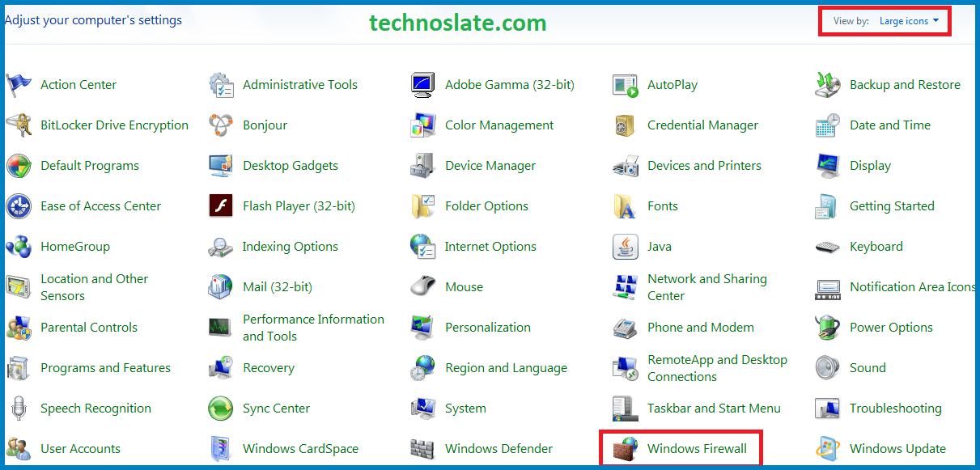980x470 pixels.
Task: Open Power Options link
Action: (891, 328)
